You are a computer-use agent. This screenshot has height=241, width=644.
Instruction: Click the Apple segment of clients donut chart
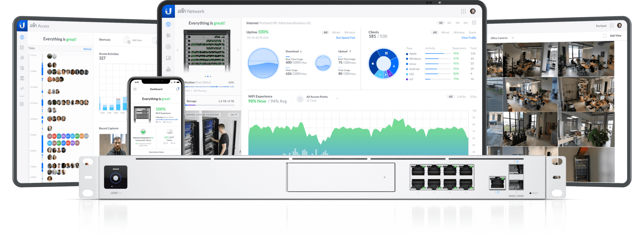[373, 63]
